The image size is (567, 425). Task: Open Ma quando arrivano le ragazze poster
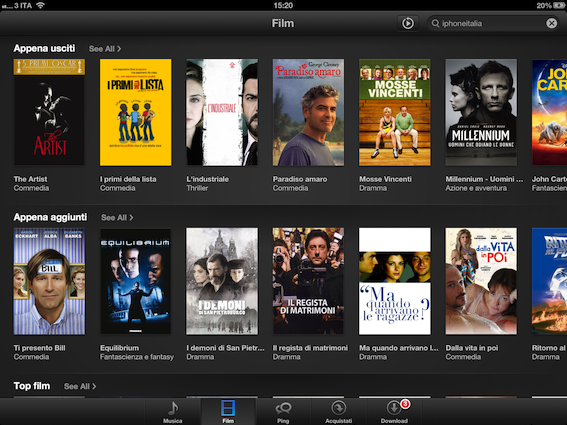tap(395, 281)
